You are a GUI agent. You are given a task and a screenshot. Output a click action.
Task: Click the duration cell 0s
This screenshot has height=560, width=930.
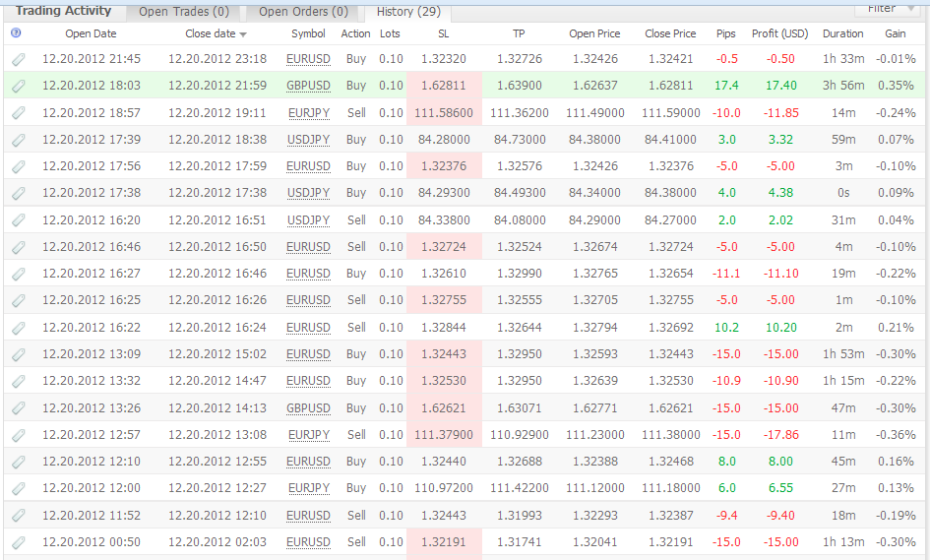(843, 193)
